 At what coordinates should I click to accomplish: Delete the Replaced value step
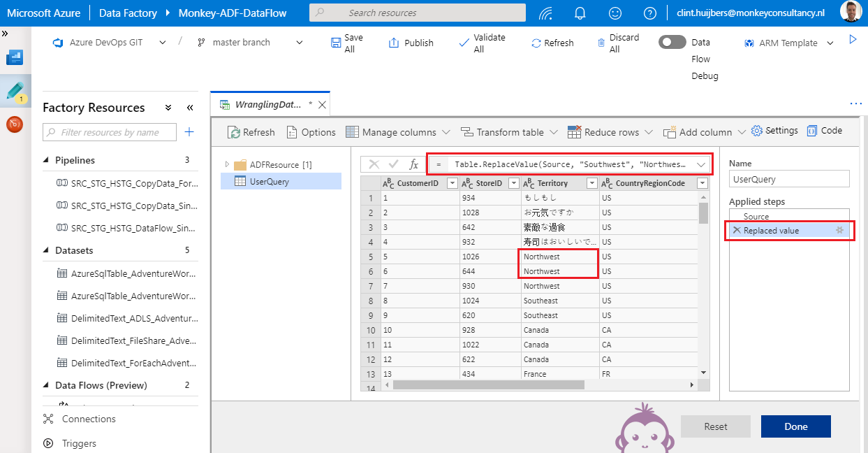(736, 230)
